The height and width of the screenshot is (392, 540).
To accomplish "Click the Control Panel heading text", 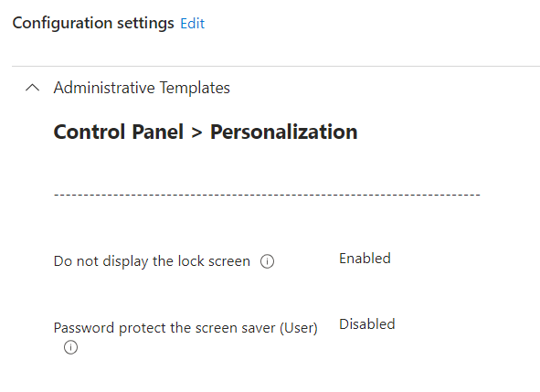I will [119, 132].
